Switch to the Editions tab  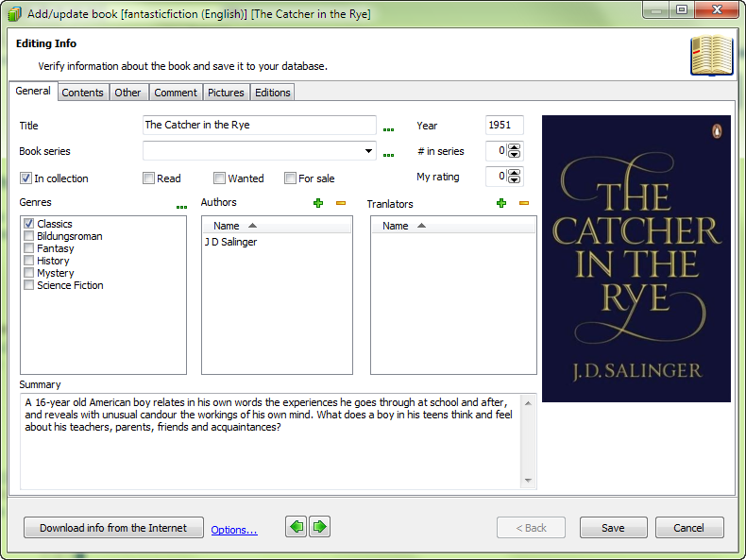pos(273,93)
